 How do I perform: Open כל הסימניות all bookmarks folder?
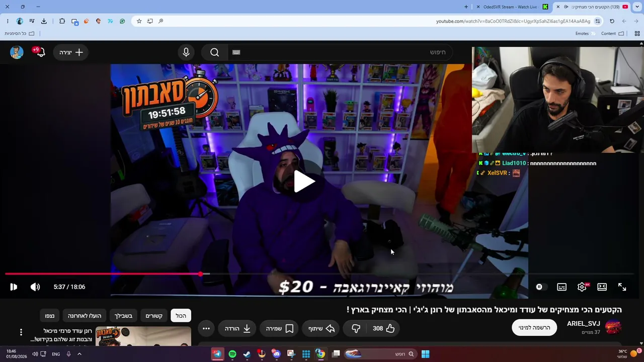click(20, 34)
